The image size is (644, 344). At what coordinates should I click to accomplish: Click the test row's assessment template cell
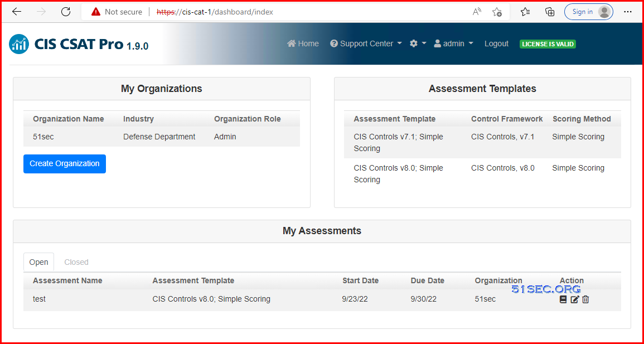pos(211,299)
